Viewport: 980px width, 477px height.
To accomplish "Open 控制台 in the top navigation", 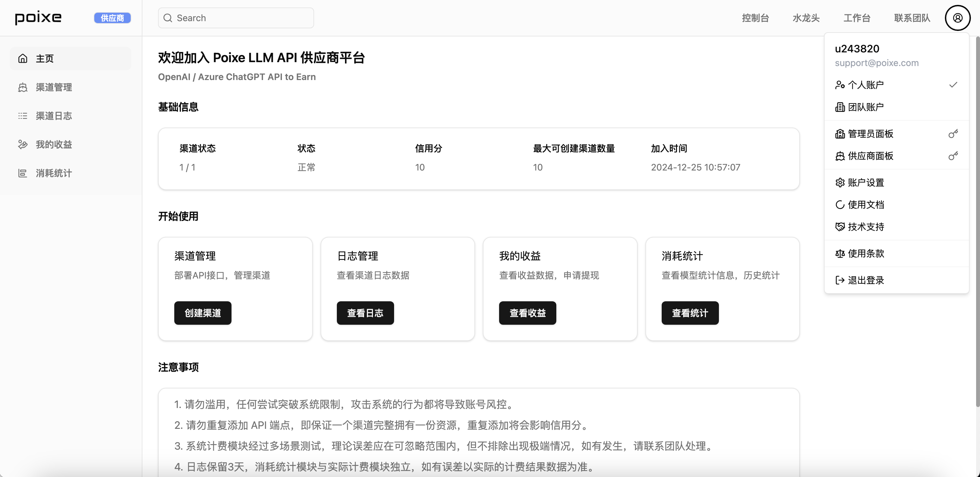I will coord(755,18).
